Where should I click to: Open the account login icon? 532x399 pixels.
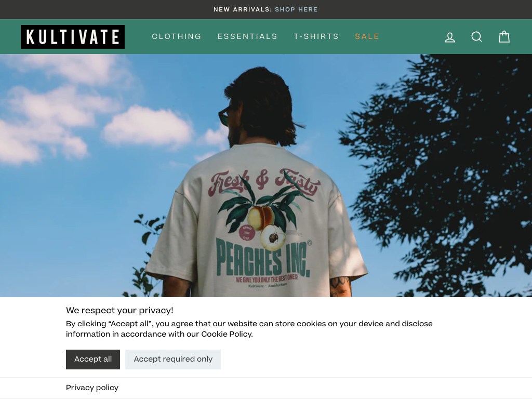pyautogui.click(x=450, y=37)
